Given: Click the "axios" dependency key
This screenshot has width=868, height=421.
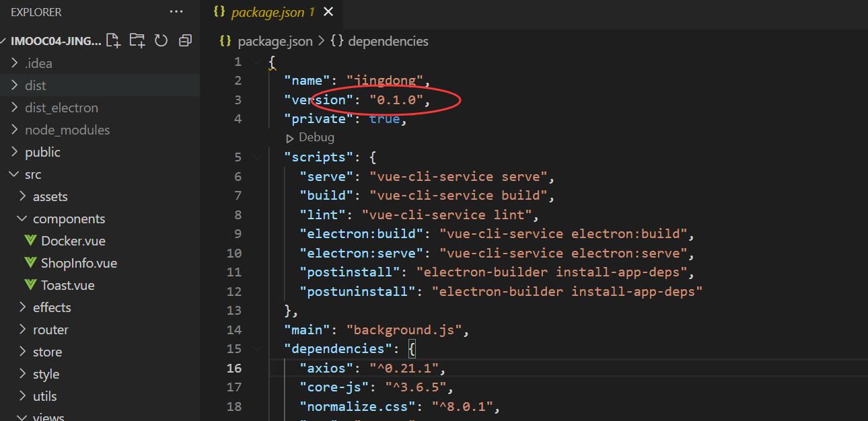Looking at the screenshot, I should click(327, 368).
